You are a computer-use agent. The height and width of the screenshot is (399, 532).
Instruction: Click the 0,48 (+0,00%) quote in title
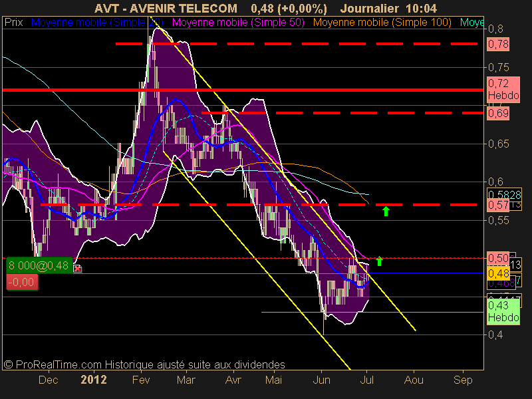click(289, 8)
